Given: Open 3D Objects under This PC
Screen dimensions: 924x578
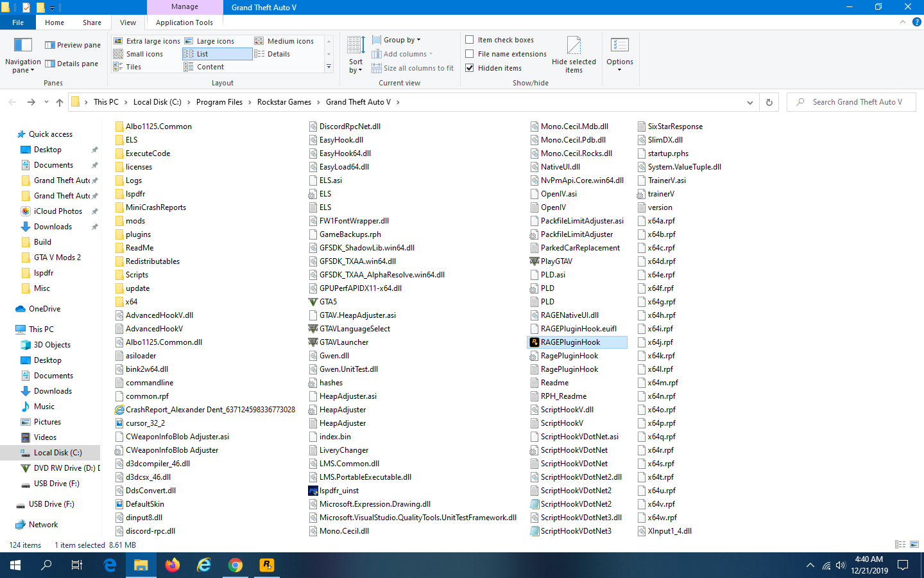Looking at the screenshot, I should tap(52, 345).
